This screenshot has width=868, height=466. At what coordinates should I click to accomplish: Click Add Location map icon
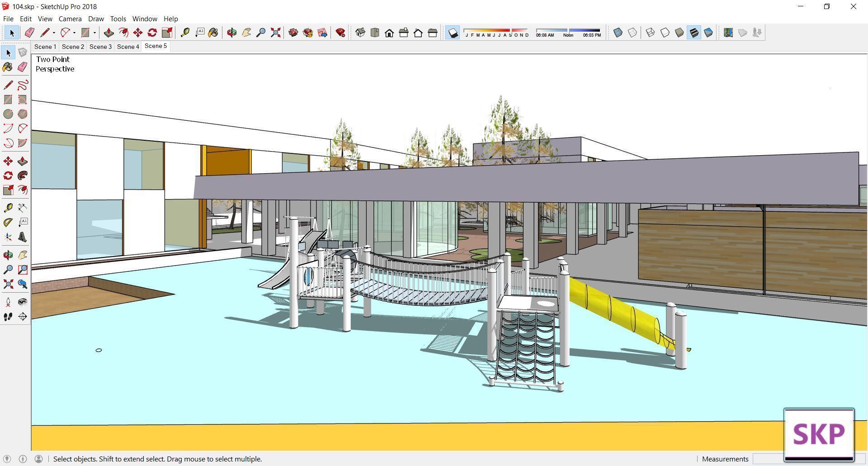pos(728,33)
